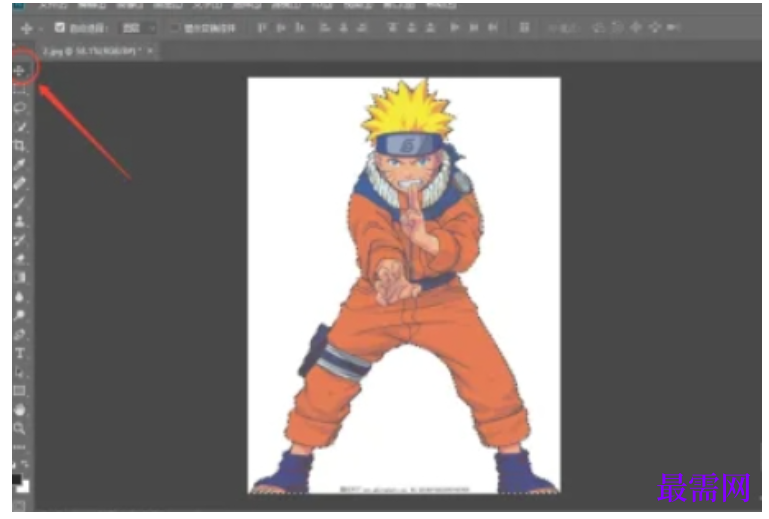This screenshot has width=769, height=519.
Task: Select the Rectangular Marquee tool
Action: click(19, 90)
